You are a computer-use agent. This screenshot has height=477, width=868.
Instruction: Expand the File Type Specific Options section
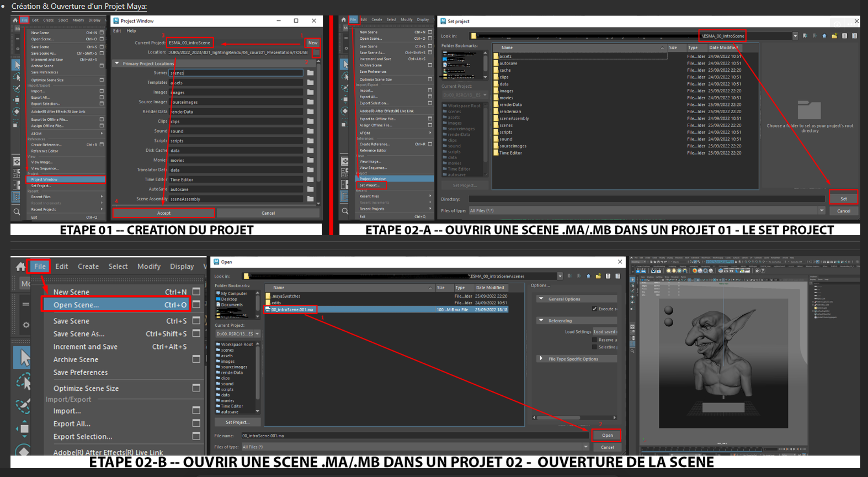point(541,359)
